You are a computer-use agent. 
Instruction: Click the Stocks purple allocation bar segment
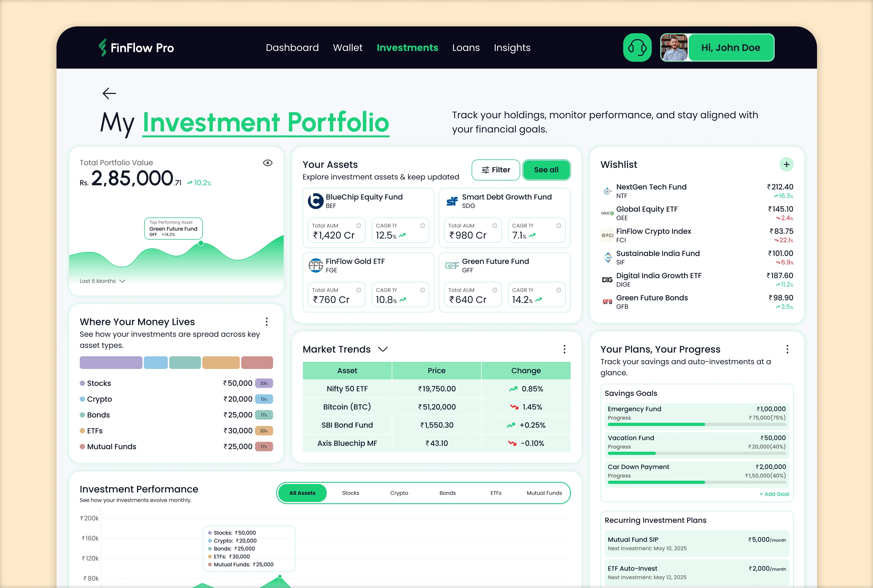111,363
